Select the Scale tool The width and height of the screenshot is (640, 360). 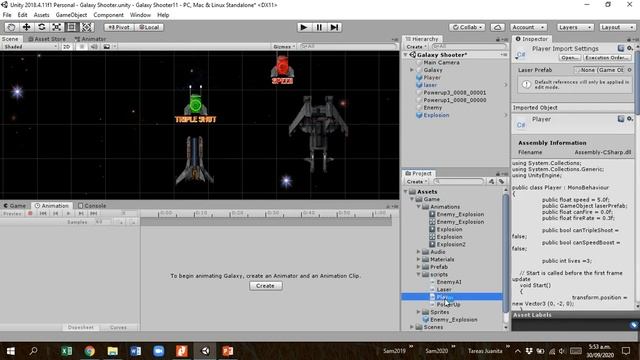(57, 27)
